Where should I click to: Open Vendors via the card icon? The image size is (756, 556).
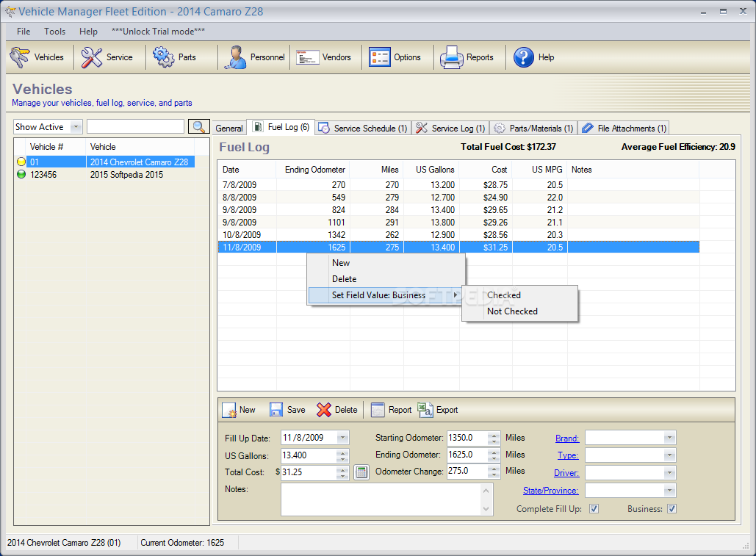[x=308, y=57]
